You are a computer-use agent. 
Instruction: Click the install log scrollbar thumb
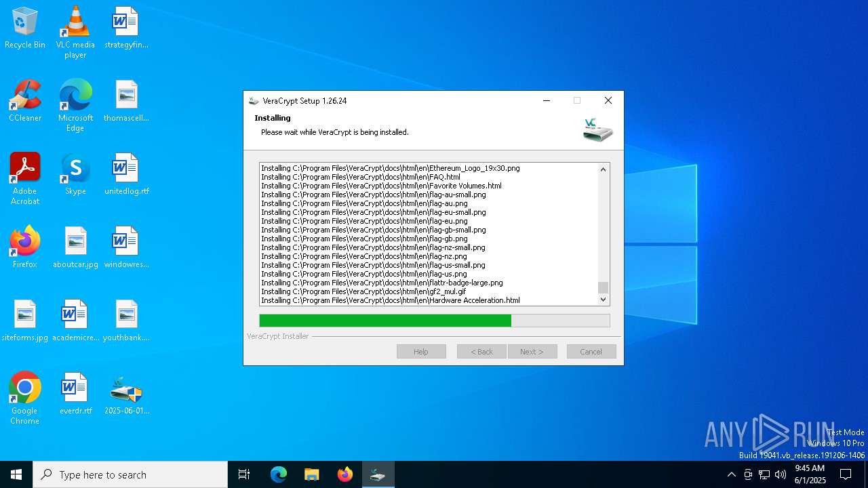pos(604,287)
